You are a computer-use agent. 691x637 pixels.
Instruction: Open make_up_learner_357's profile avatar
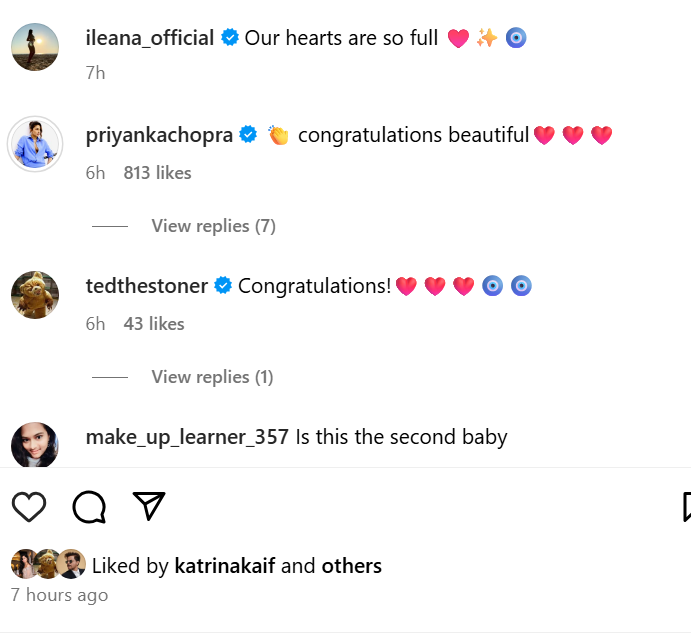(35, 444)
